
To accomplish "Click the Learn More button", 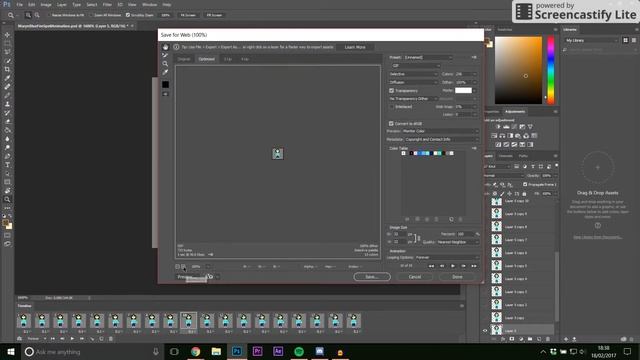I will click(355, 47).
